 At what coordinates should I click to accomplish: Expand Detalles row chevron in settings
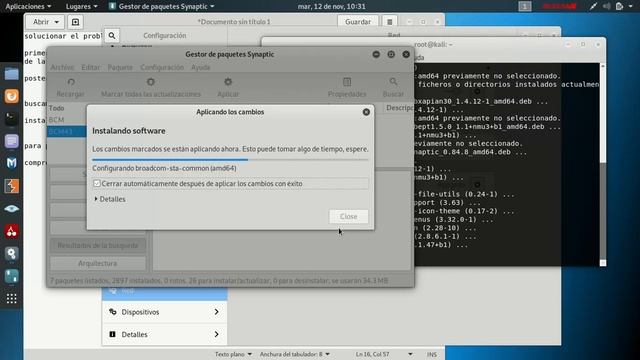pos(216,334)
